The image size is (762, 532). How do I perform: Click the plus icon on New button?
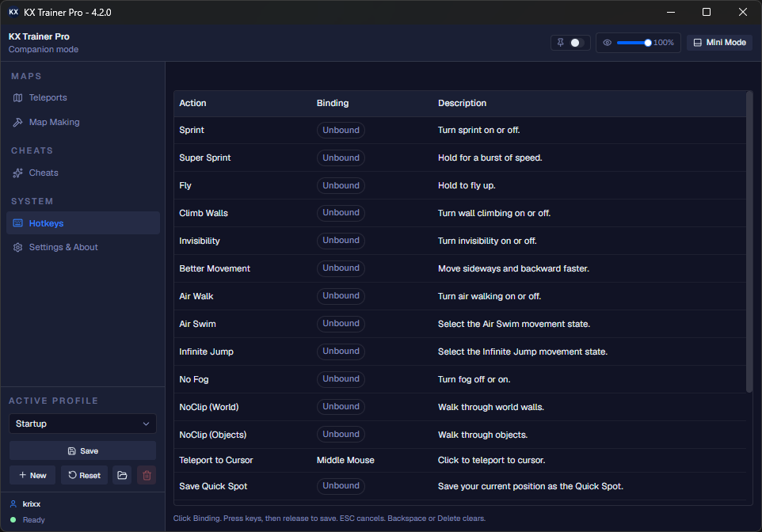point(22,475)
